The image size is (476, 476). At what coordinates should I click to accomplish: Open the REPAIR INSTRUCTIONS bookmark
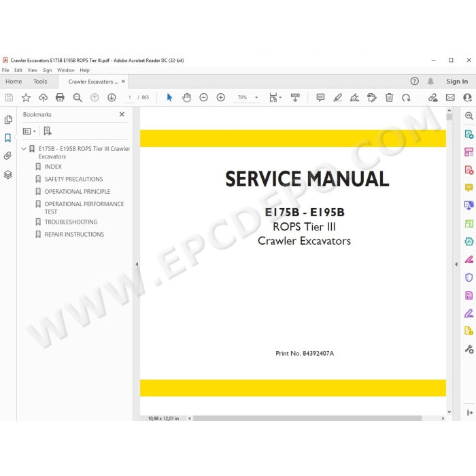(74, 235)
